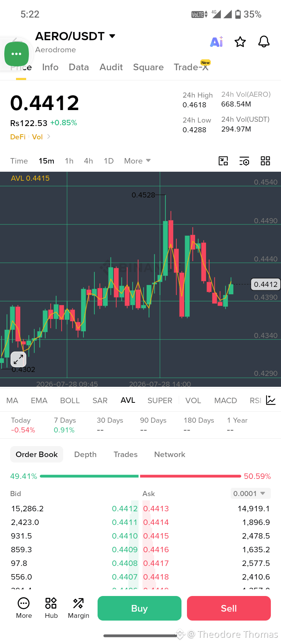
Task: Tap the main price 0.4412
Action: (44, 103)
